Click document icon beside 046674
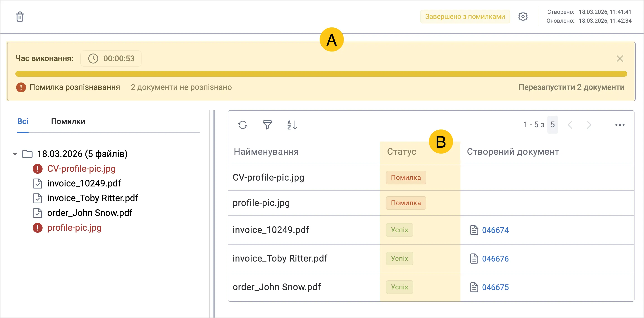 (x=474, y=230)
